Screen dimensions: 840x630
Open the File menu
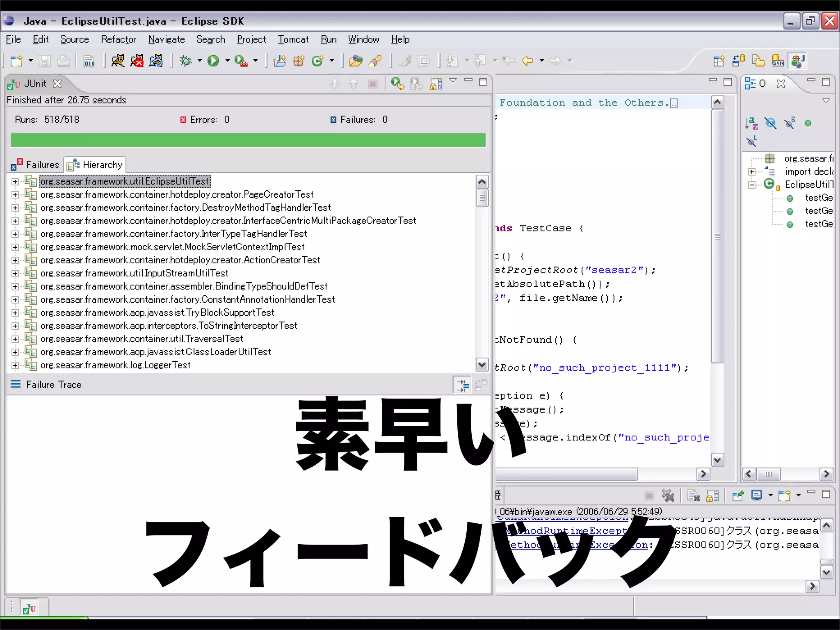[x=13, y=39]
